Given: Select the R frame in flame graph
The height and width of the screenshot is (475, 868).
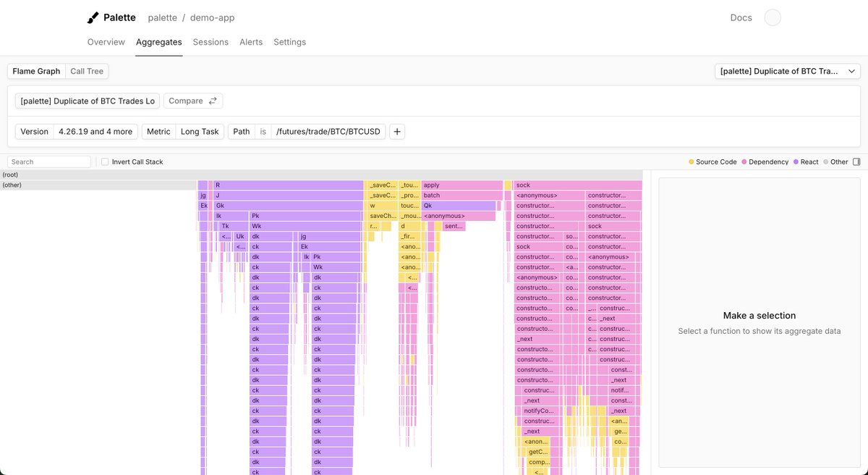Looking at the screenshot, I should tap(289, 185).
